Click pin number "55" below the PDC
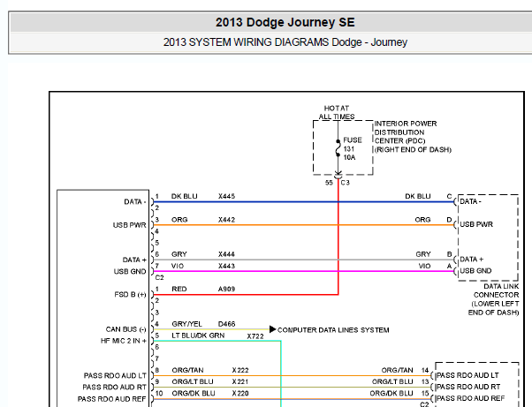 pyautogui.click(x=329, y=183)
